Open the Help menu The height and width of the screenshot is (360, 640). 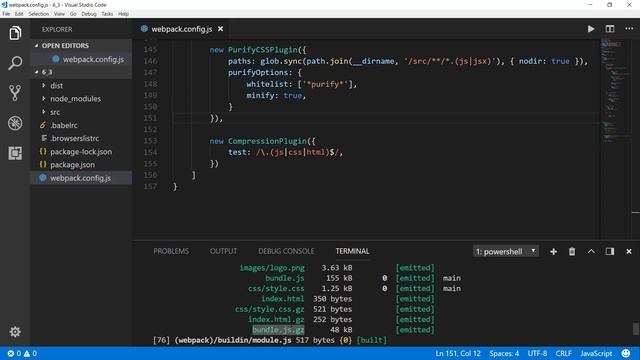point(124,14)
